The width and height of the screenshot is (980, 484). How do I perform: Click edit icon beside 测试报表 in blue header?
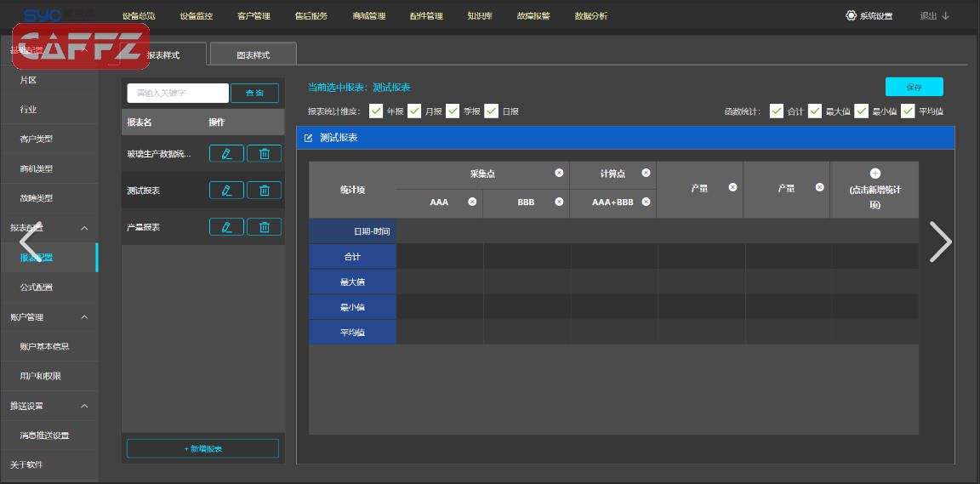(x=309, y=138)
